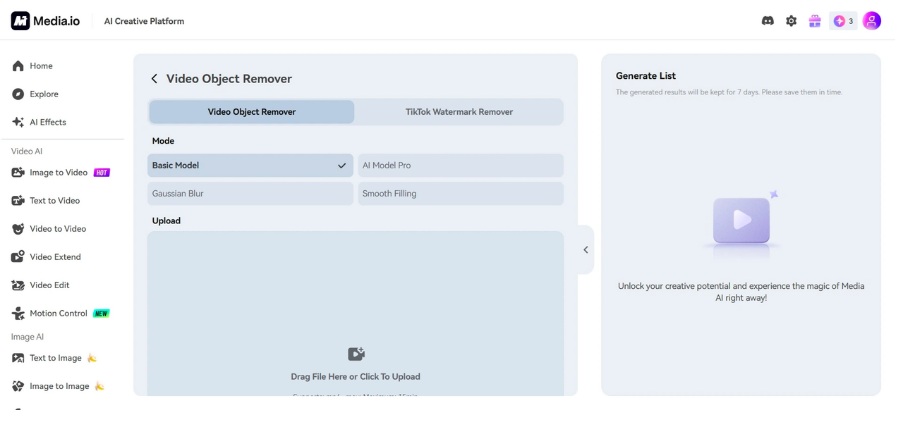Click the Generate List heading
The width and height of the screenshot is (899, 437).
tap(646, 76)
